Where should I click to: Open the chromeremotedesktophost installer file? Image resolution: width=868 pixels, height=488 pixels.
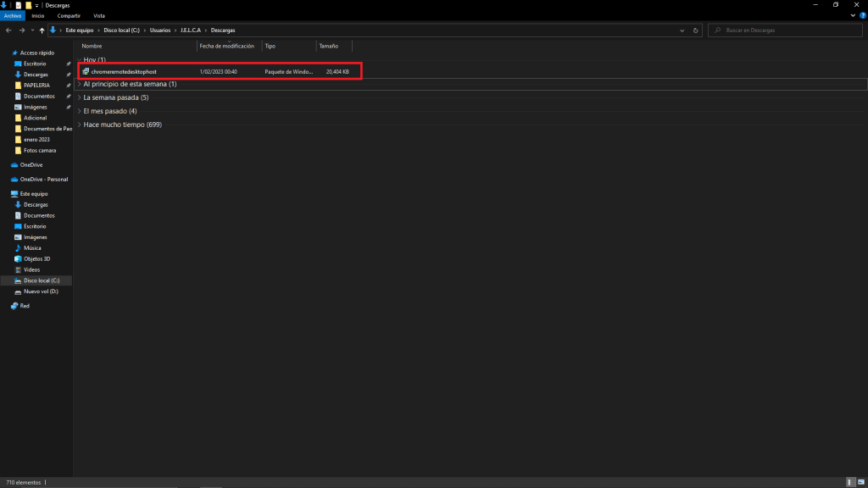124,72
